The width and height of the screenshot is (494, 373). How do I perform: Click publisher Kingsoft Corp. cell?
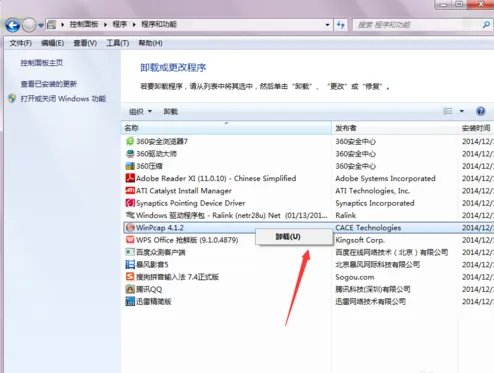360,240
